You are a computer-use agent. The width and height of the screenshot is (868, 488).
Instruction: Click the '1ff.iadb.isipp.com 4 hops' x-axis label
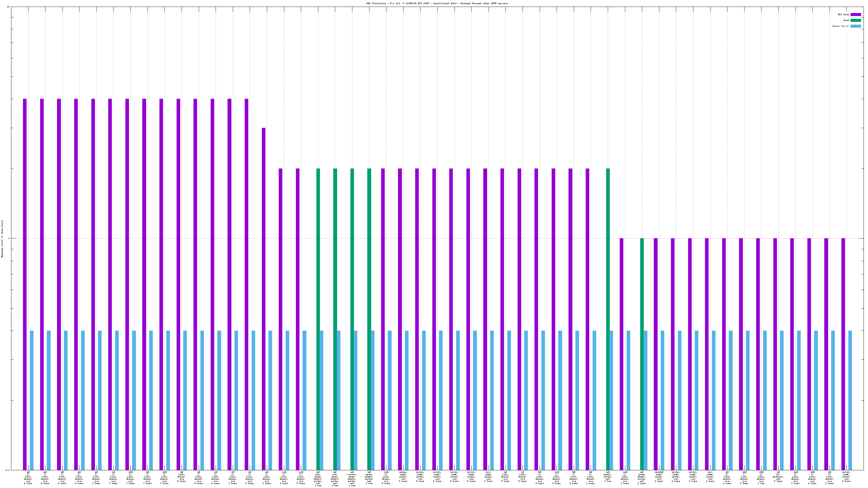coord(488,477)
